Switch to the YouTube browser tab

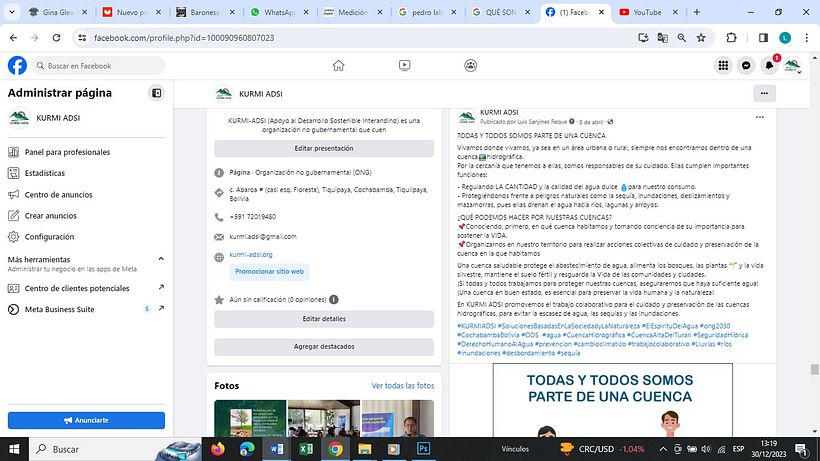[x=648, y=12]
